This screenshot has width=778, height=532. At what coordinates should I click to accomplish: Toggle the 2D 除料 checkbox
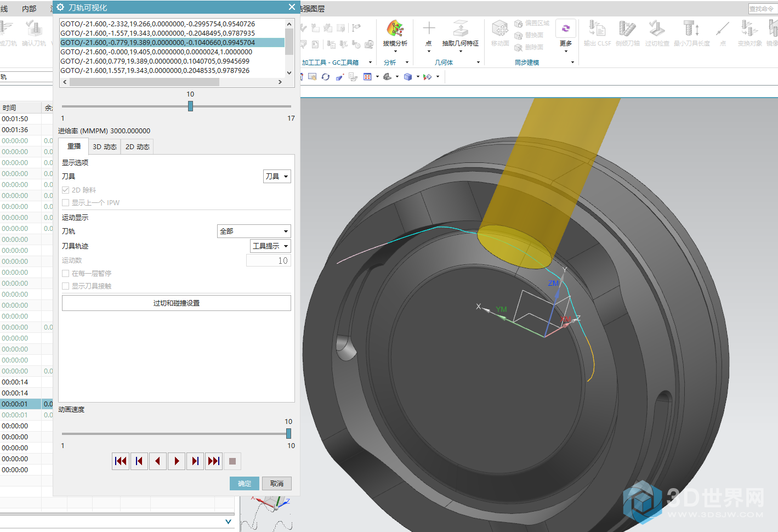coord(66,190)
